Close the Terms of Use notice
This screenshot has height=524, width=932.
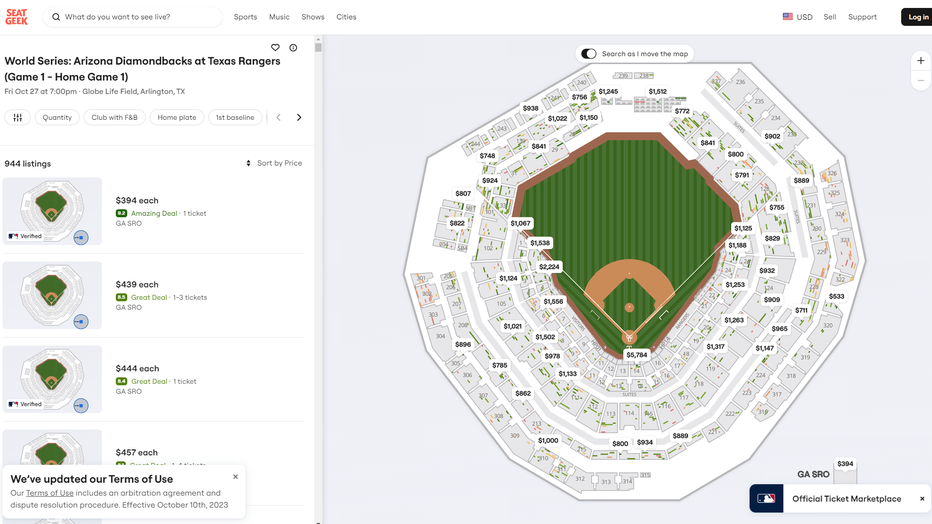pos(236,477)
